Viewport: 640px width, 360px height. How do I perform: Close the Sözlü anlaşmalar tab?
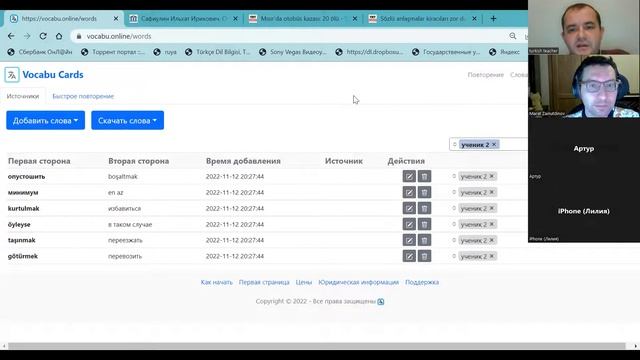coord(474,18)
